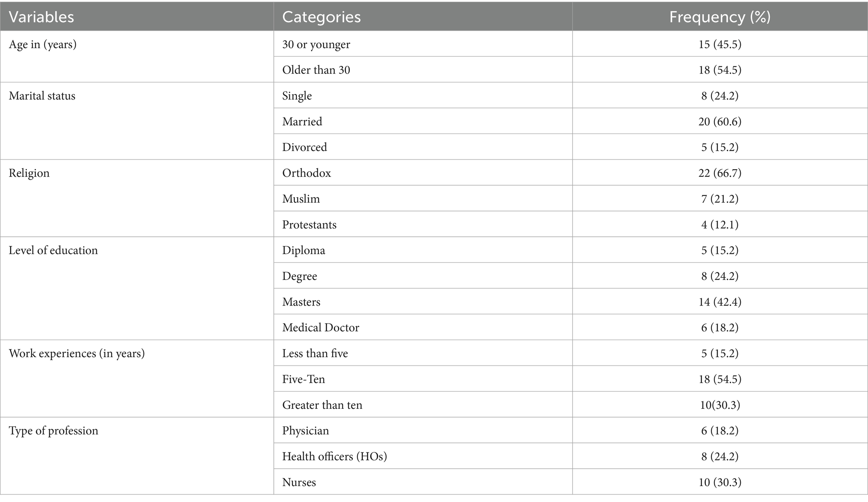Select the Level of education cell
This screenshot has height=502, width=868.
[137, 288]
